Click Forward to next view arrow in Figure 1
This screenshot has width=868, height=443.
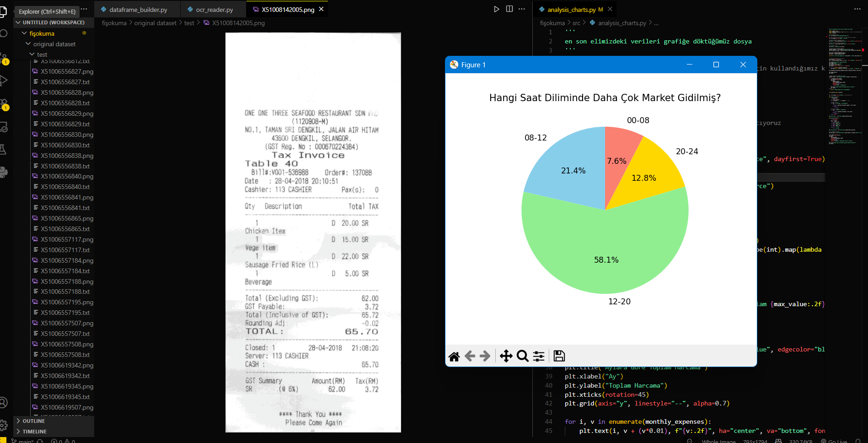485,356
